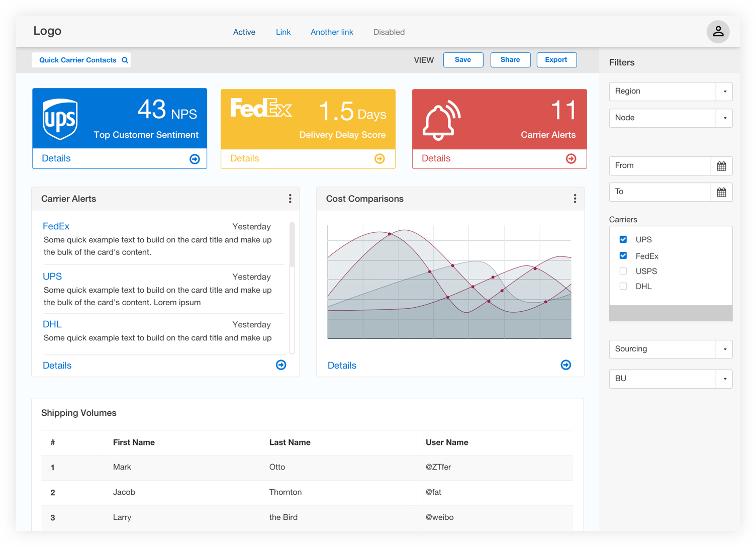Open Details link on the FedEx card
756x547 pixels.
coord(244,158)
